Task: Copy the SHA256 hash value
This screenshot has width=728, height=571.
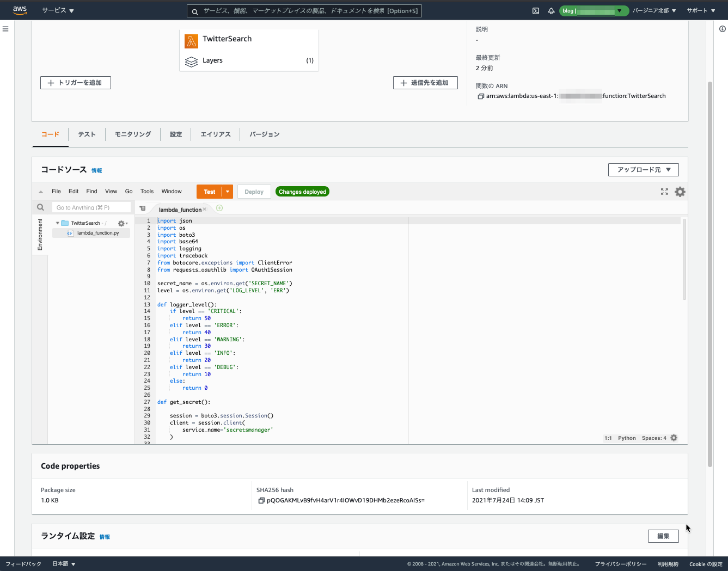Action: click(x=261, y=501)
